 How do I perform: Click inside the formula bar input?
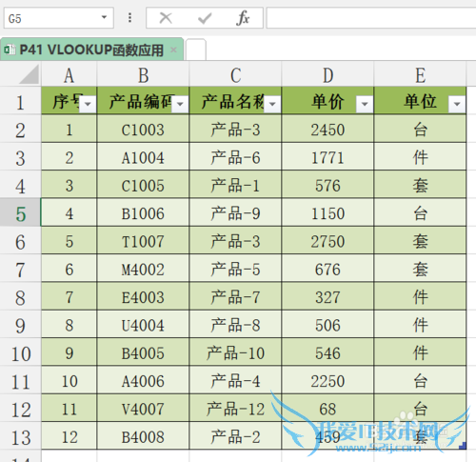371,18
